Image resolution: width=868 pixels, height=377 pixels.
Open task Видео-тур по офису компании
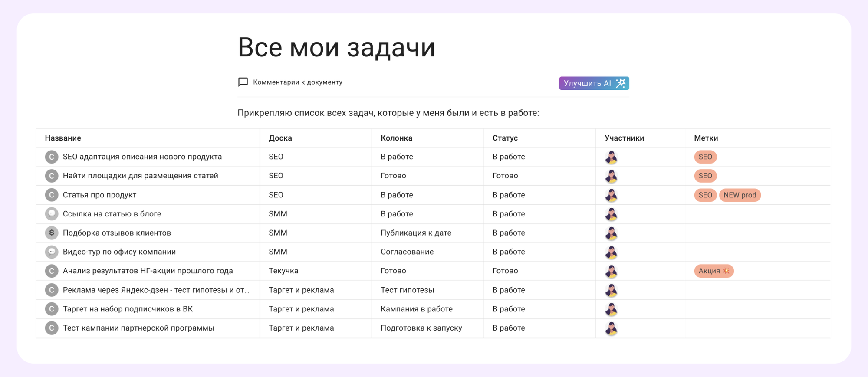click(119, 252)
